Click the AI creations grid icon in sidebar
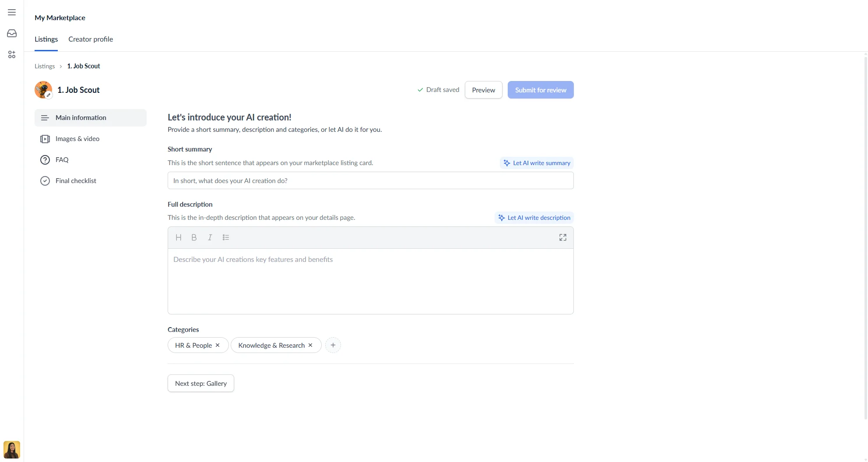This screenshot has height=462, width=868. point(11,54)
